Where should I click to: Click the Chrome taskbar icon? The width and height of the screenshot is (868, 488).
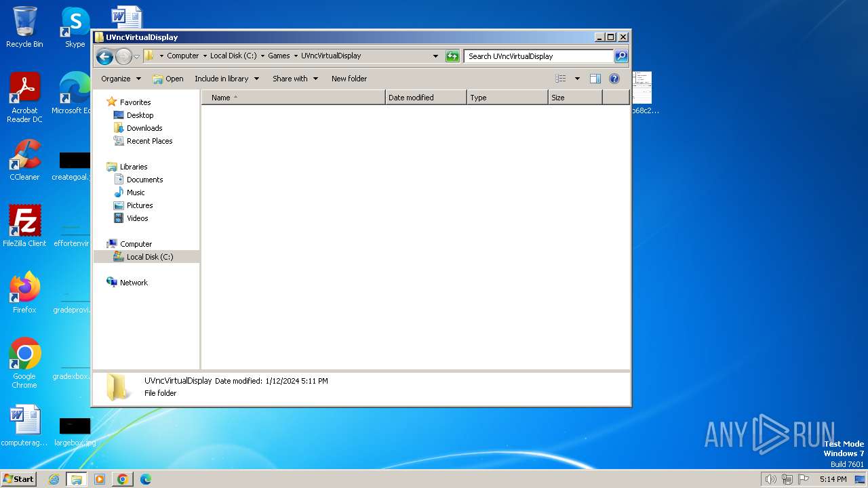click(122, 479)
